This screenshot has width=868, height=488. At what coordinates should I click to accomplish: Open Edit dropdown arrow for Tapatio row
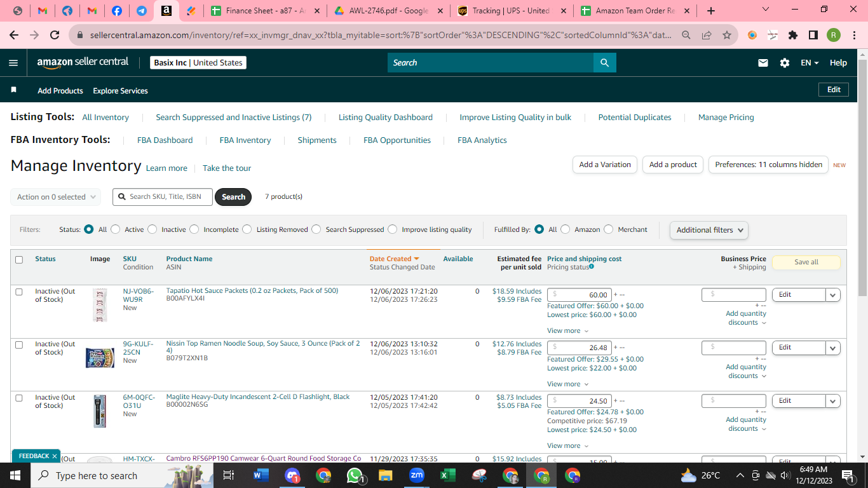point(833,295)
